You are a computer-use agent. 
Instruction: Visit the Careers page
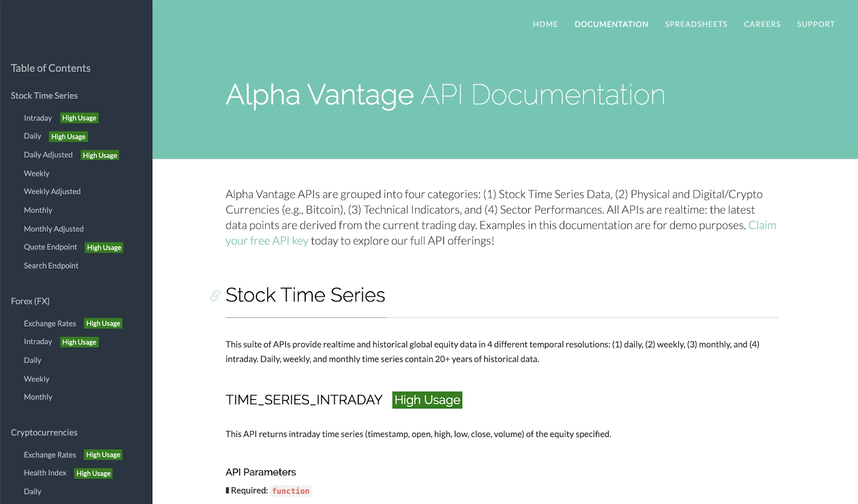(x=761, y=24)
